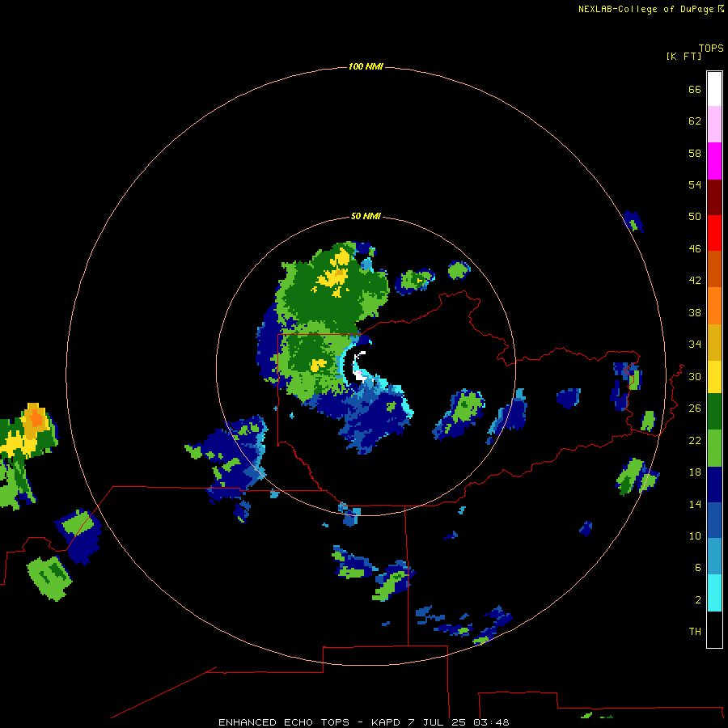Click the 42 value on the legend
This screenshot has width=728, height=728.
(x=695, y=281)
